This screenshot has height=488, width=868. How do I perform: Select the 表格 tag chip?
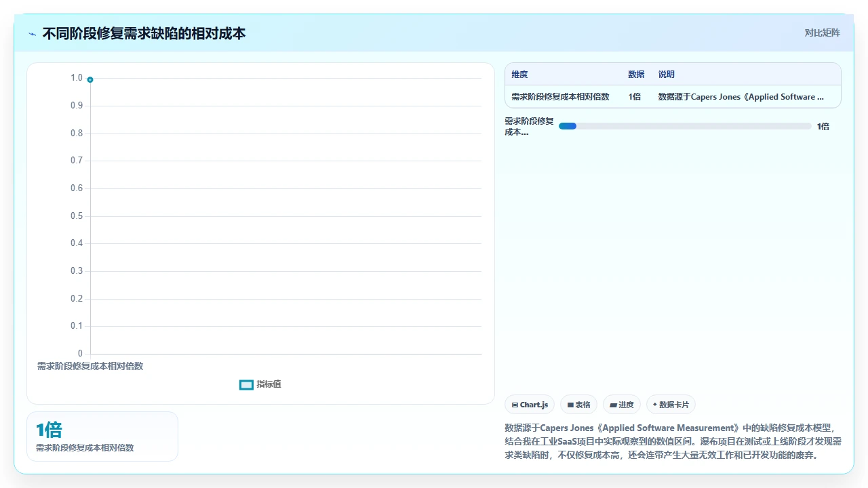click(x=578, y=405)
